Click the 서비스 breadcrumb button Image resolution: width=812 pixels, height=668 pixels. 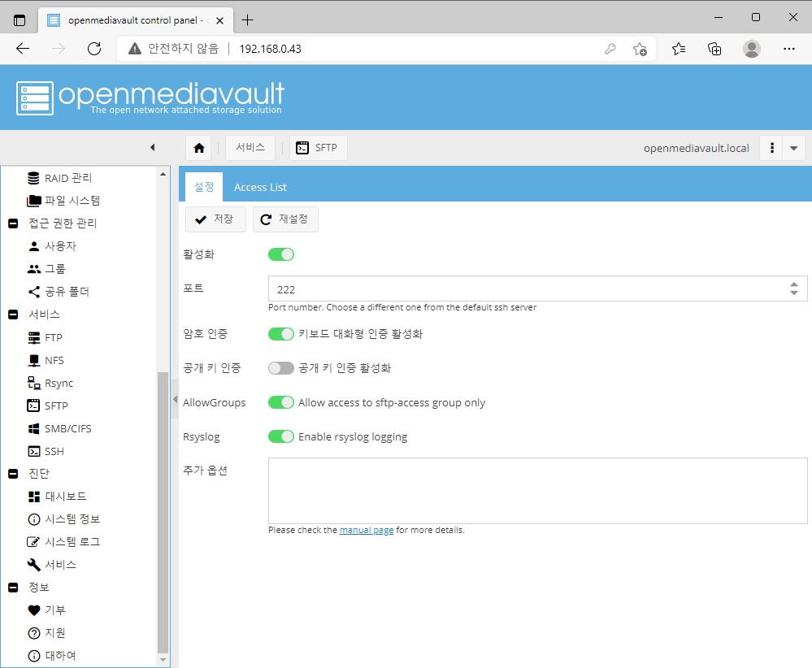click(250, 148)
